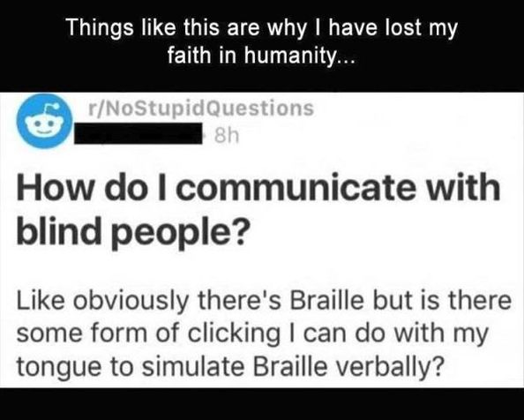Image resolution: width=524 pixels, height=420 pixels.
Task: Click the word 'Things' in the top caption
Action: (x=100, y=28)
